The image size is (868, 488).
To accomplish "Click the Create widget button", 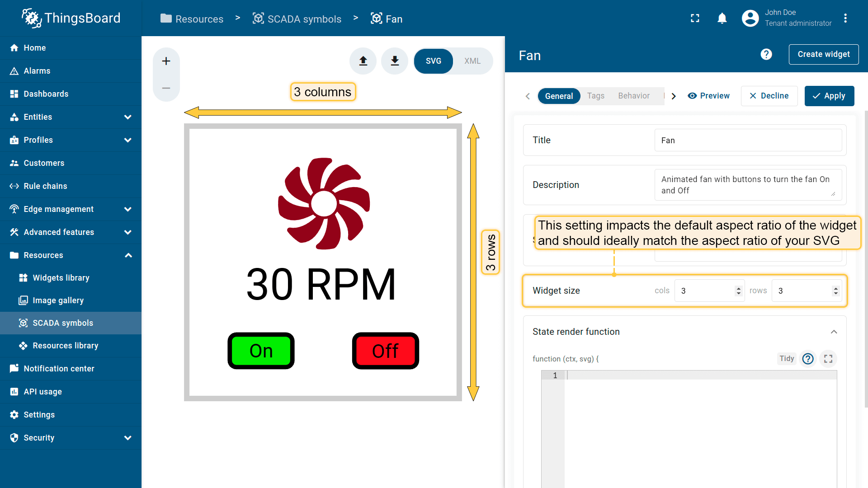I will (x=823, y=54).
